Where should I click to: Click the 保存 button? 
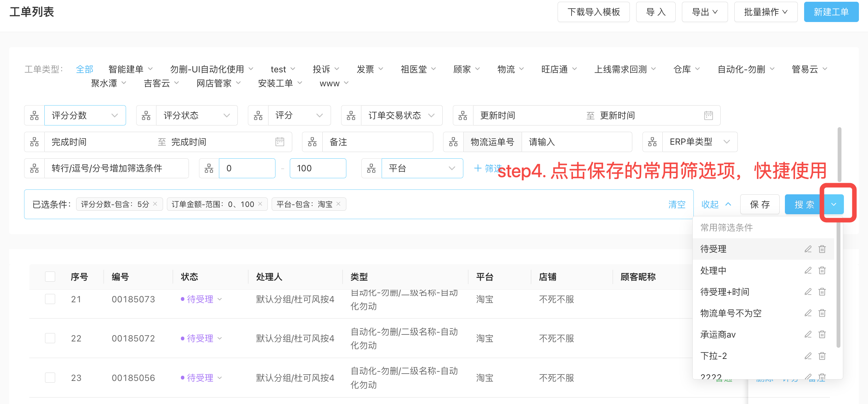click(x=760, y=204)
